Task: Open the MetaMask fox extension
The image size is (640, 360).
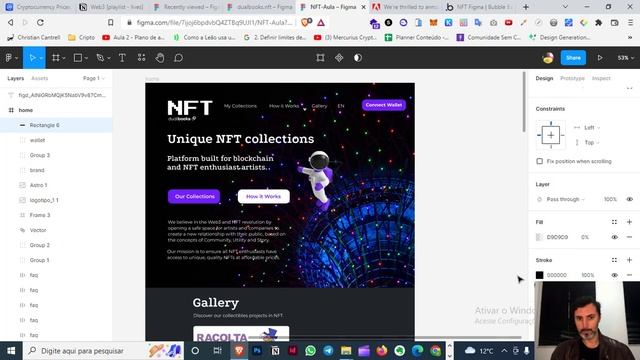Action: coord(433,23)
